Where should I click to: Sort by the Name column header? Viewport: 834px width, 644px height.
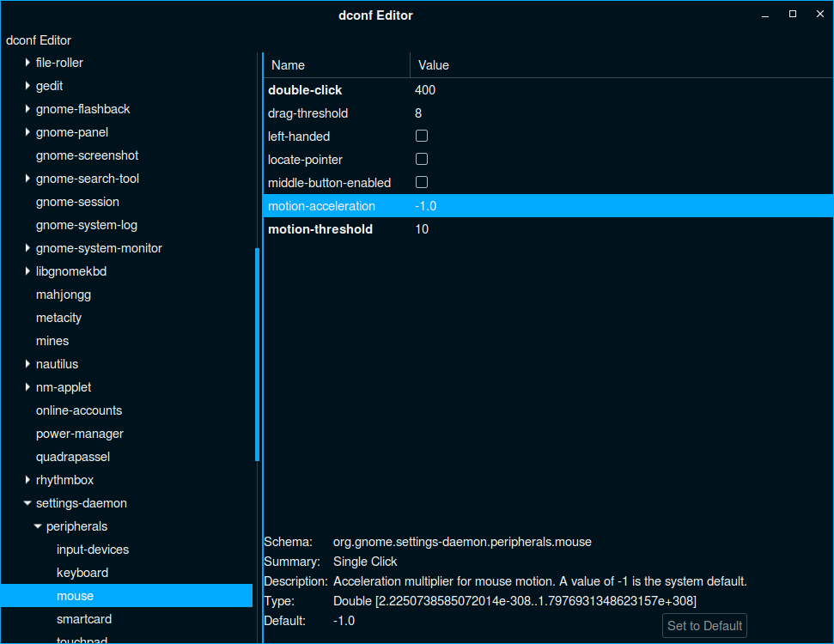337,65
